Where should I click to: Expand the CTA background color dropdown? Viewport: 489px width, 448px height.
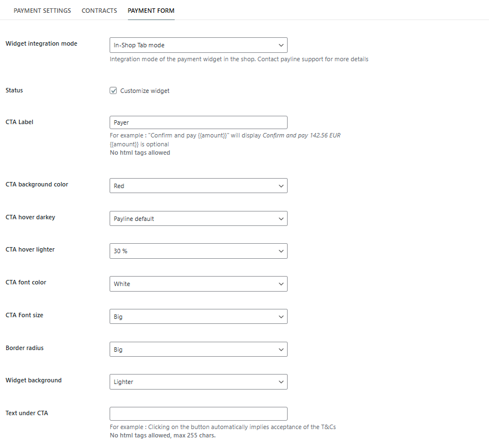tap(198, 186)
